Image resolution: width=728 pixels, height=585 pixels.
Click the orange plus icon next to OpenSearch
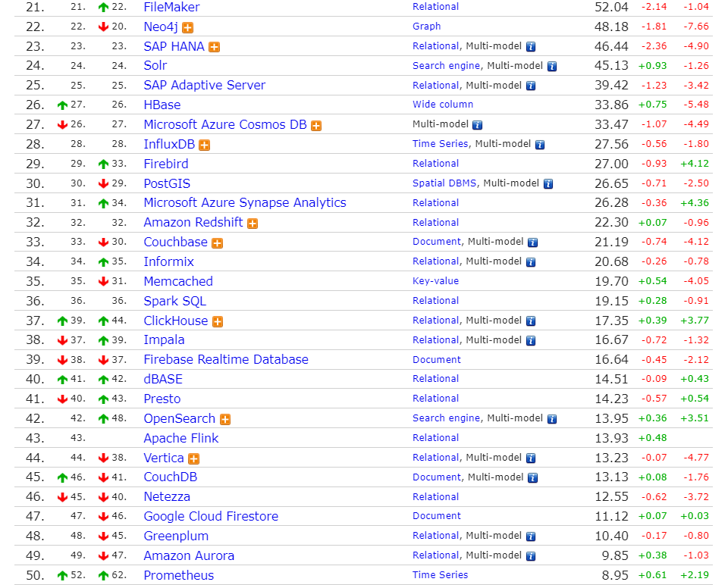225,419
